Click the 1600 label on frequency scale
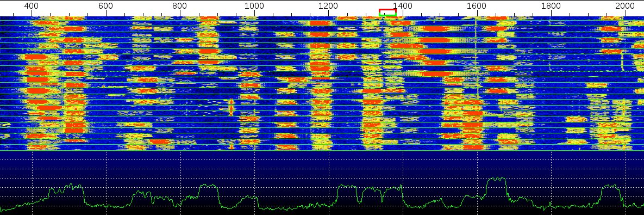Image resolution: width=644 pixels, height=215 pixels. 477,6
